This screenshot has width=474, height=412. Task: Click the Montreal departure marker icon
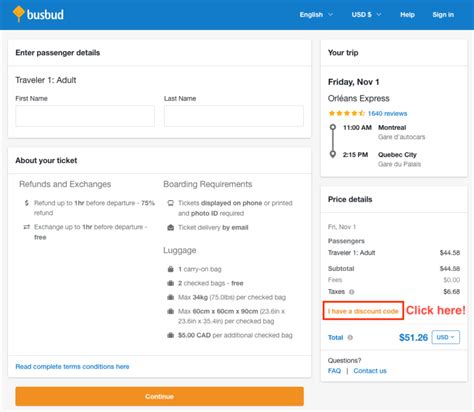click(333, 127)
